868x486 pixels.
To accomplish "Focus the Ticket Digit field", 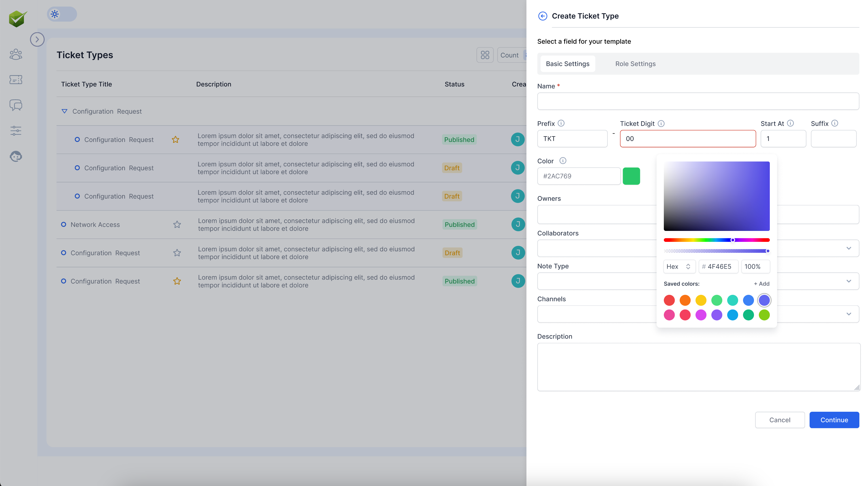I will coord(688,139).
